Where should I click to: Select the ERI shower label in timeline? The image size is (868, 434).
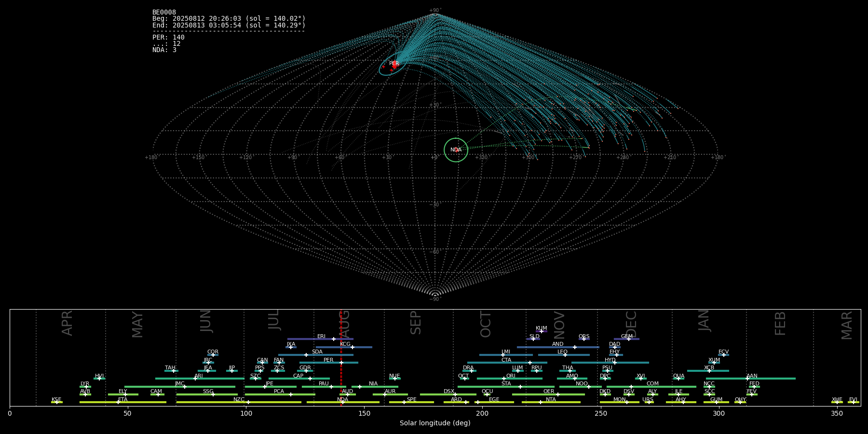(321, 337)
